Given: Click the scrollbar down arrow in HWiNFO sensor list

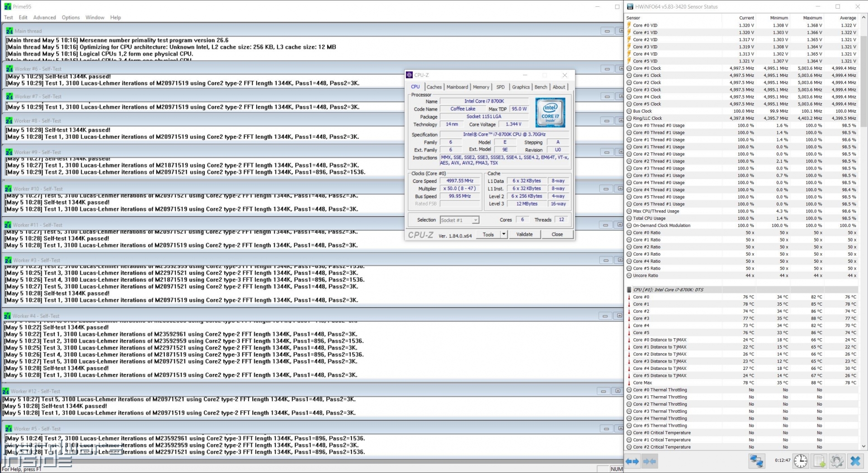Looking at the screenshot, I should [x=863, y=446].
